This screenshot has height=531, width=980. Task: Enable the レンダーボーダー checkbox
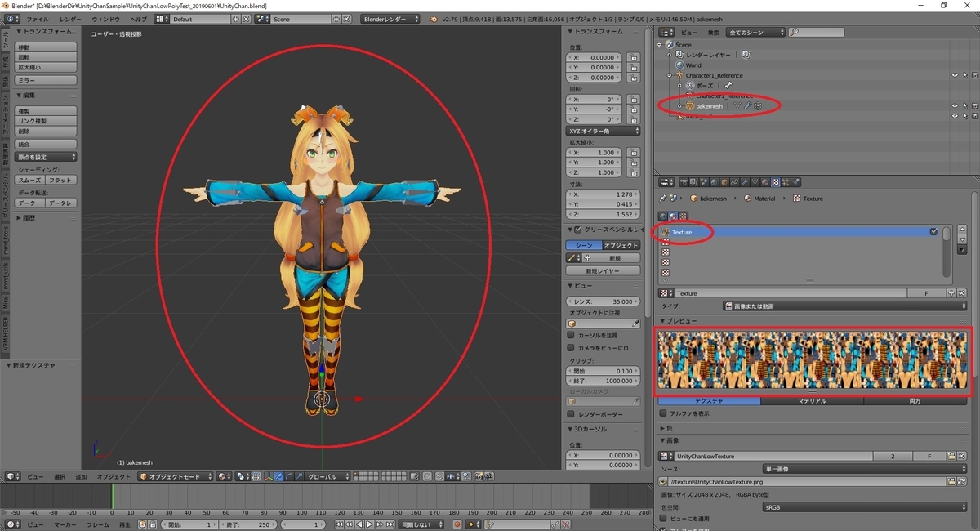coord(571,414)
